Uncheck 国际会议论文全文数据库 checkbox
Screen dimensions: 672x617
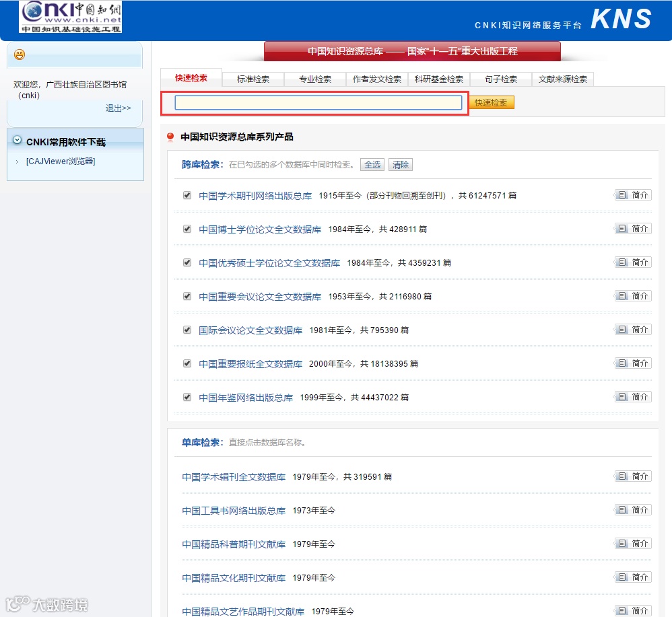point(187,330)
